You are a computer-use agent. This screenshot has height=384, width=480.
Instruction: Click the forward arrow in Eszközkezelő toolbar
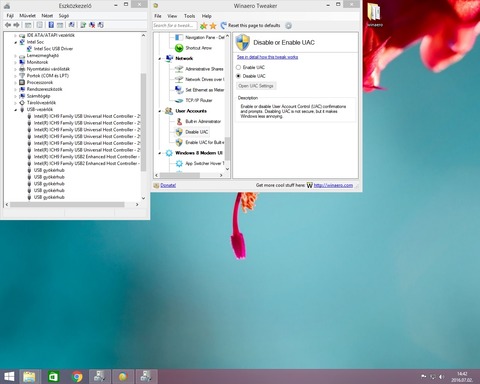pyautogui.click(x=16, y=25)
